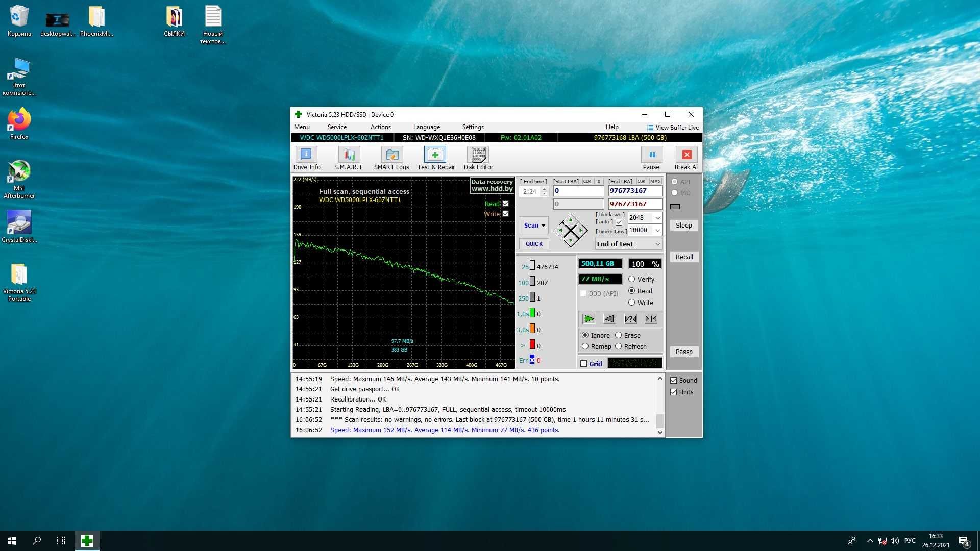Open Windows Start button
This screenshot has width=980, height=551.
(x=12, y=541)
